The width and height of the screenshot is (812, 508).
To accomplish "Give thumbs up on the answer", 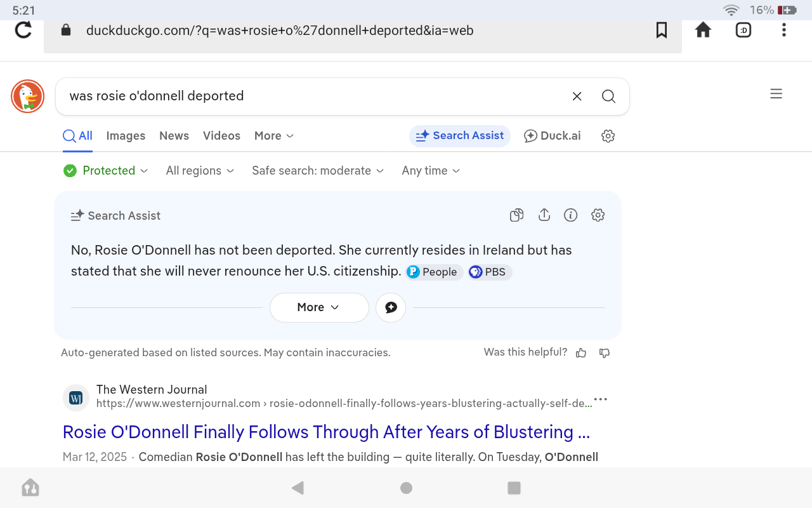I will (x=581, y=353).
